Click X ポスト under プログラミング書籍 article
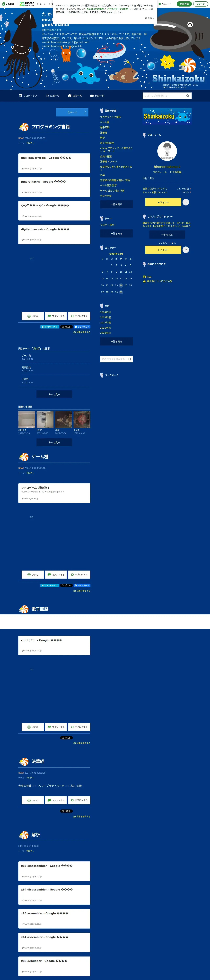The height and width of the screenshot is (980, 210). (x=66, y=327)
